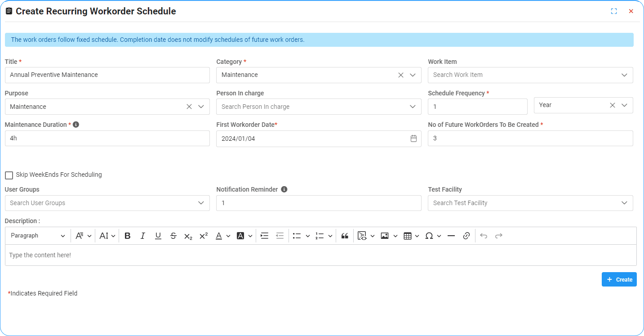Click First Workorder Date field

click(x=319, y=139)
